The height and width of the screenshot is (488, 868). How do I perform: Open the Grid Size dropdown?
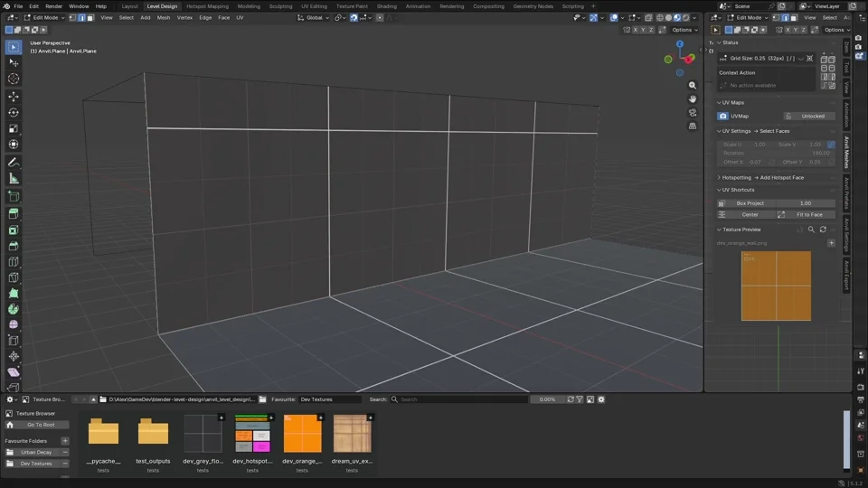coord(800,59)
